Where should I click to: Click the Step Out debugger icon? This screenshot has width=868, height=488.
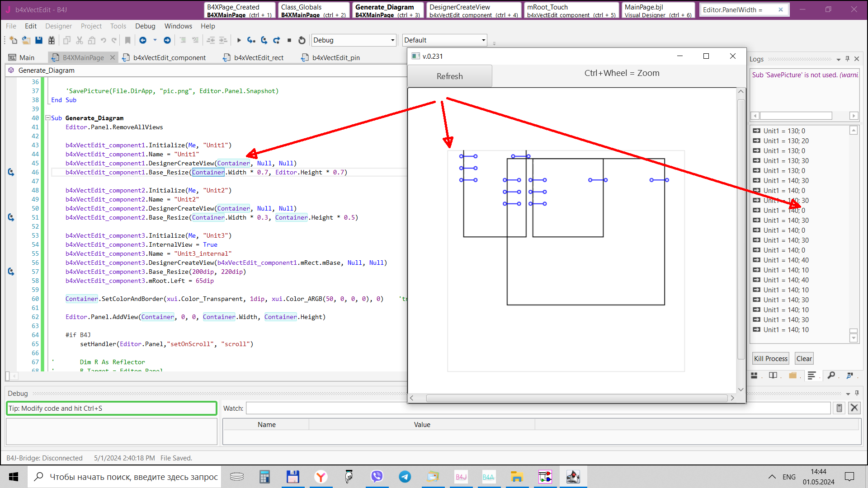point(277,40)
